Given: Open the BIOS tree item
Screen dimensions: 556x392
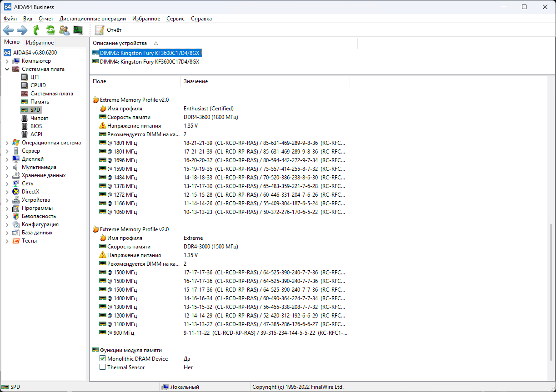Looking at the screenshot, I should tap(36, 126).
